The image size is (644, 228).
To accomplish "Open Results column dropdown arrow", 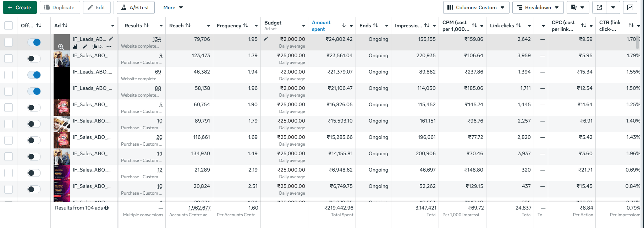I will point(161,26).
